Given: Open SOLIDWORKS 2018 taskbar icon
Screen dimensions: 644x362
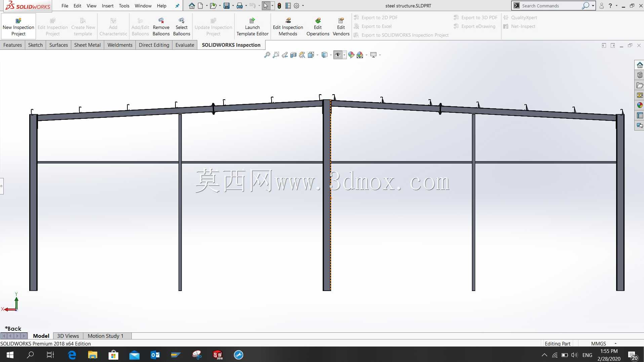Looking at the screenshot, I should tap(217, 355).
